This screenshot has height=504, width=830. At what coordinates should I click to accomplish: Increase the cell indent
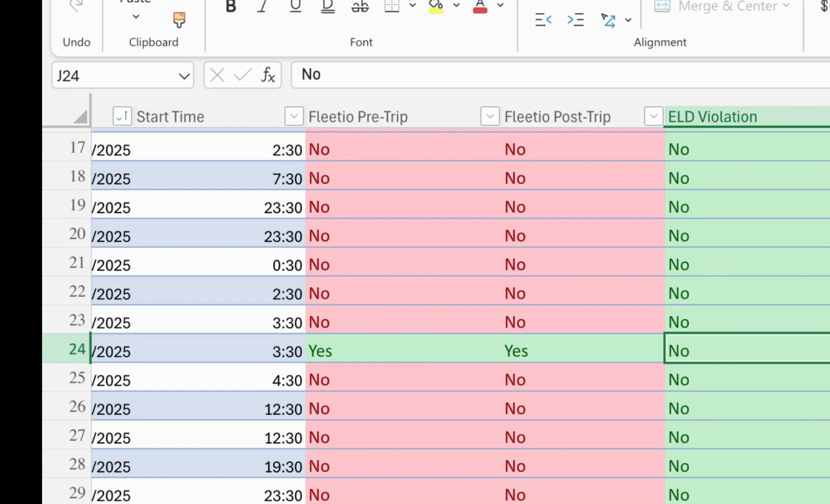(x=576, y=20)
